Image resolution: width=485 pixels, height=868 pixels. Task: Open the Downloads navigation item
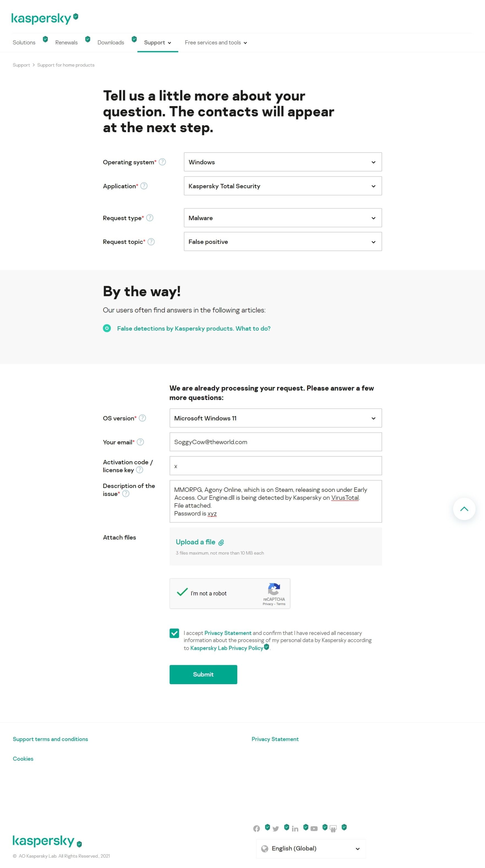111,43
